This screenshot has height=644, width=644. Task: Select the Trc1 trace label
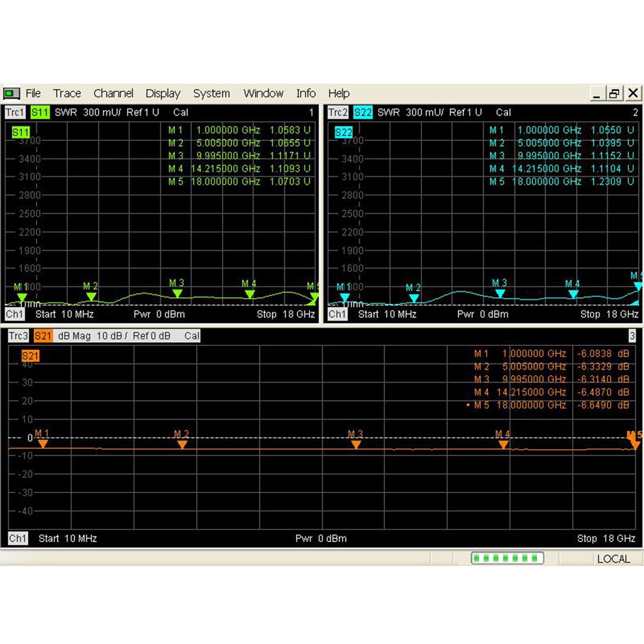pos(15,112)
